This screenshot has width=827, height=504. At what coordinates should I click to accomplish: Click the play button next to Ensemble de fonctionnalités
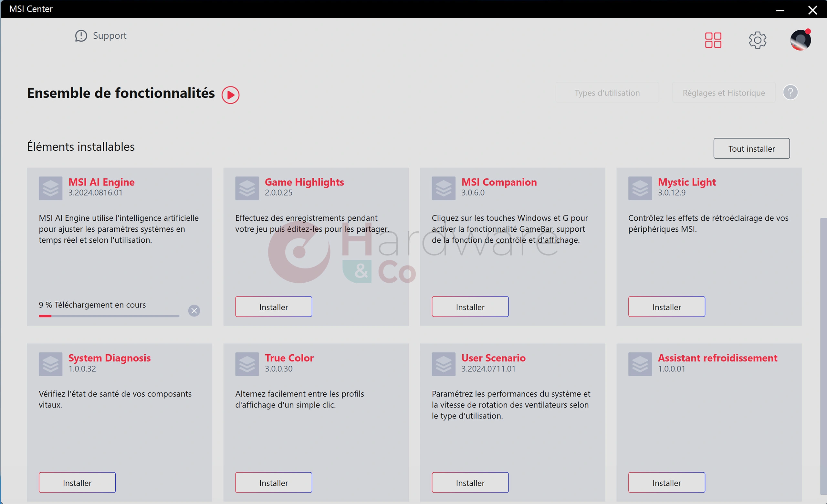[230, 94]
